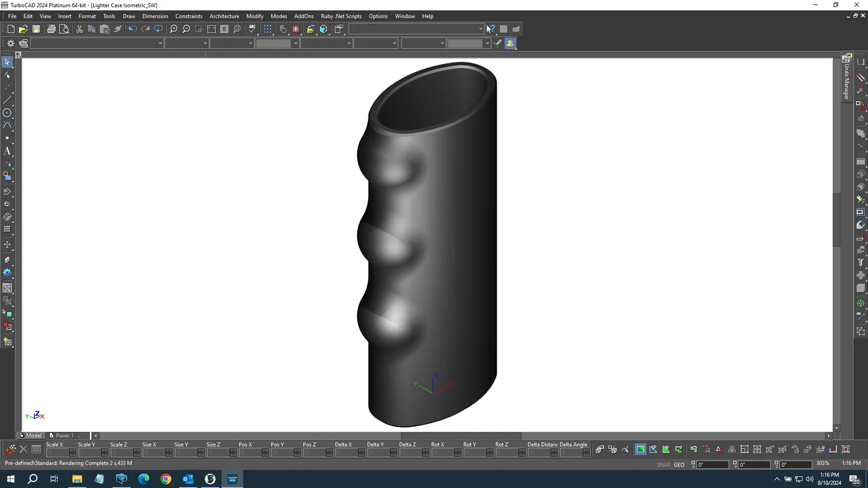Open the AddOns menu
This screenshot has width=868, height=488.
click(304, 16)
